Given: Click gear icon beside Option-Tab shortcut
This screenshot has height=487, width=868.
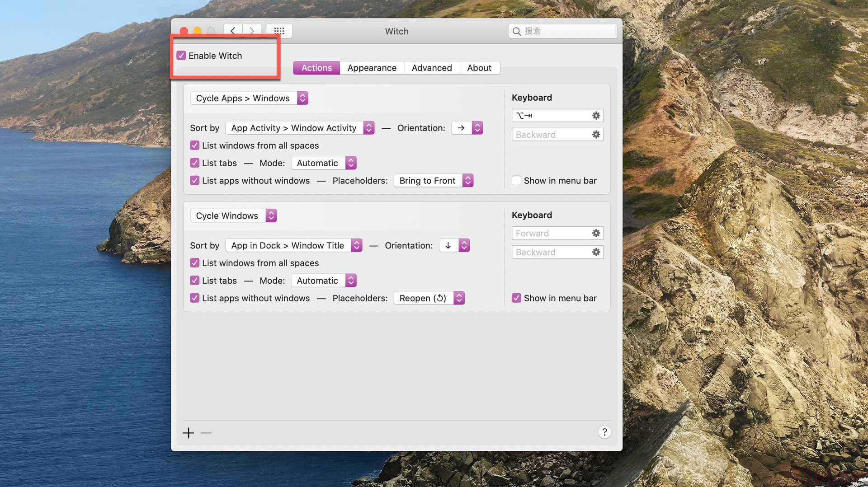Looking at the screenshot, I should pos(596,116).
